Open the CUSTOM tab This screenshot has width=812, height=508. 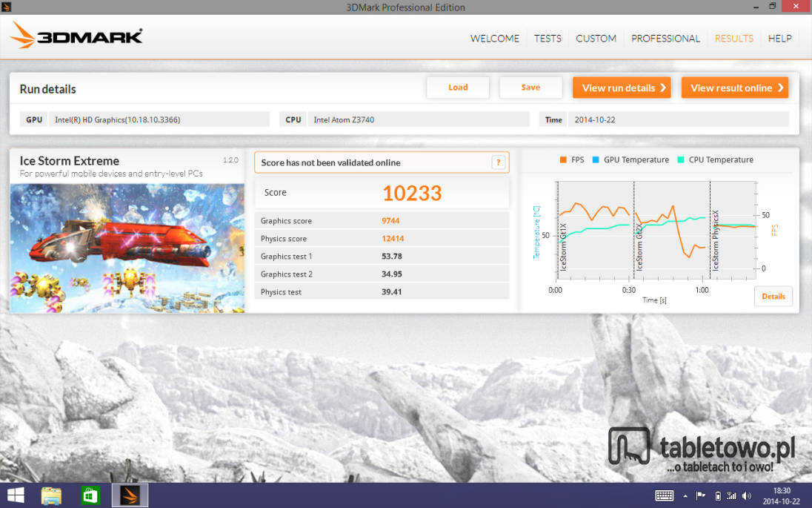[596, 39]
